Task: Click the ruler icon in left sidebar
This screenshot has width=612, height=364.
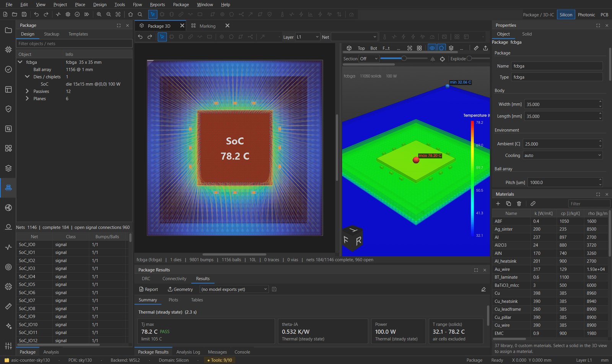Action: 8,306
